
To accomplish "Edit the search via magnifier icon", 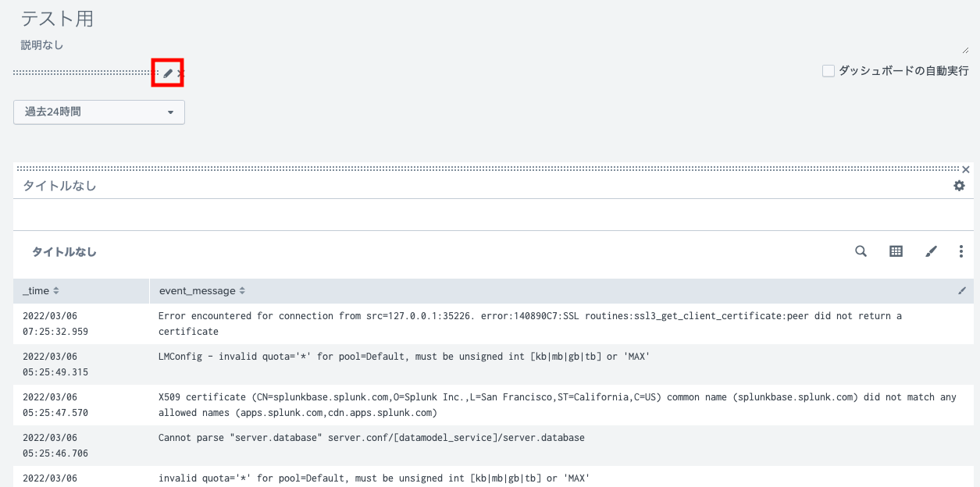I will [x=861, y=251].
